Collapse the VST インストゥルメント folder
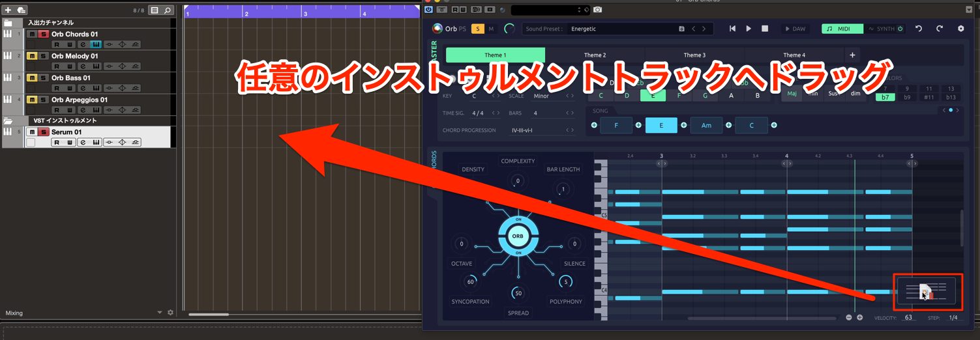980x340 pixels. point(8,121)
